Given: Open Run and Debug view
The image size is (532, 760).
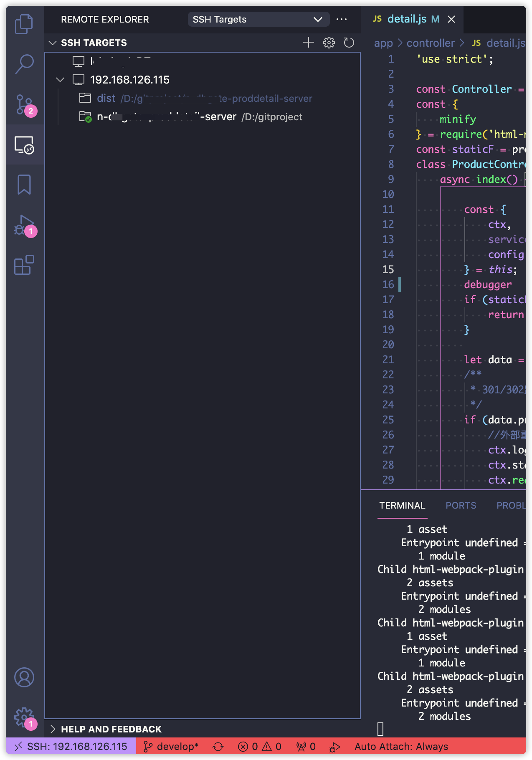Looking at the screenshot, I should coord(24,225).
